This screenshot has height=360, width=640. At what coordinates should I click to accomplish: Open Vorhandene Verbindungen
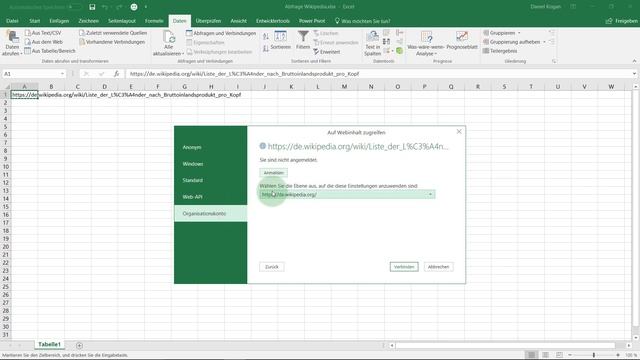[x=112, y=42]
